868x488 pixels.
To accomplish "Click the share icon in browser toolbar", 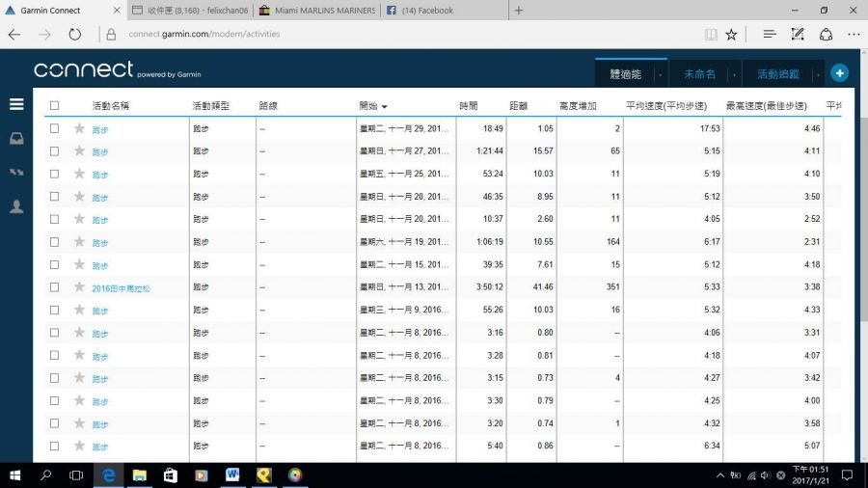I will (x=826, y=35).
